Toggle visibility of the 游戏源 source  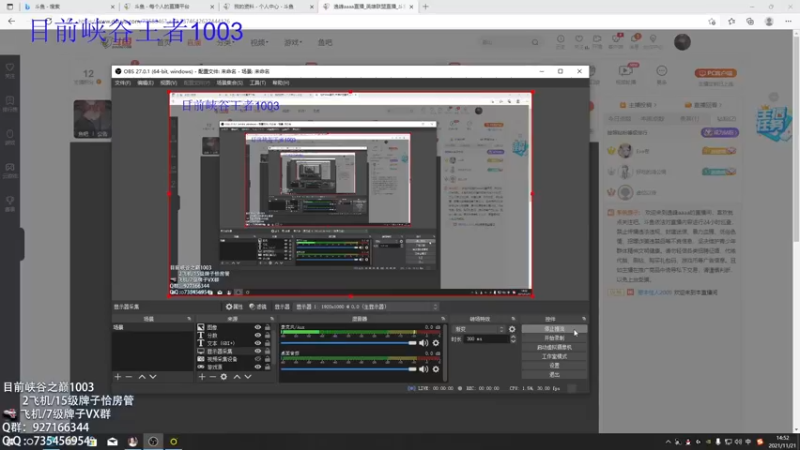pyautogui.click(x=258, y=366)
